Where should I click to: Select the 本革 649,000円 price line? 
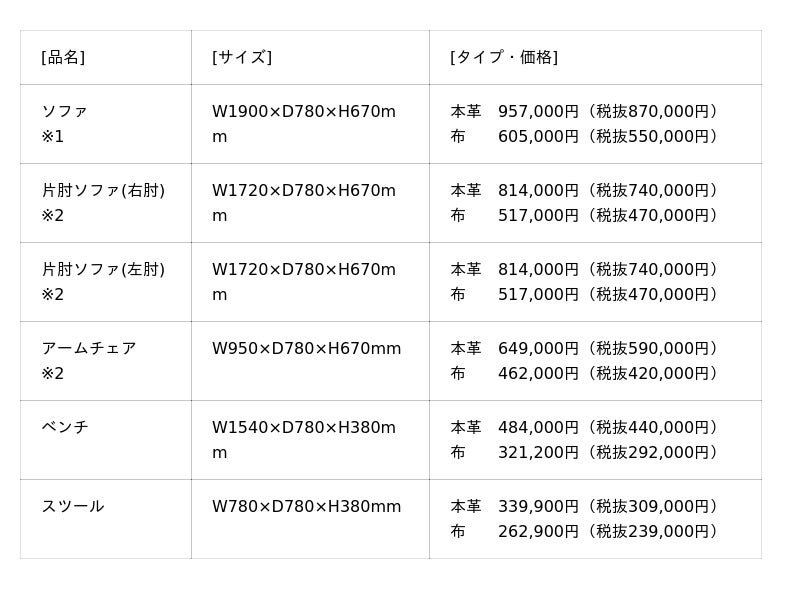tap(584, 349)
